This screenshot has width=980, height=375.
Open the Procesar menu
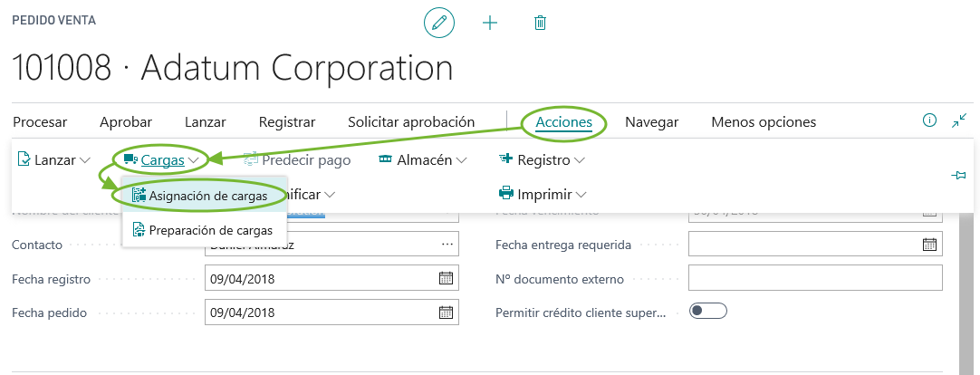pyautogui.click(x=40, y=122)
